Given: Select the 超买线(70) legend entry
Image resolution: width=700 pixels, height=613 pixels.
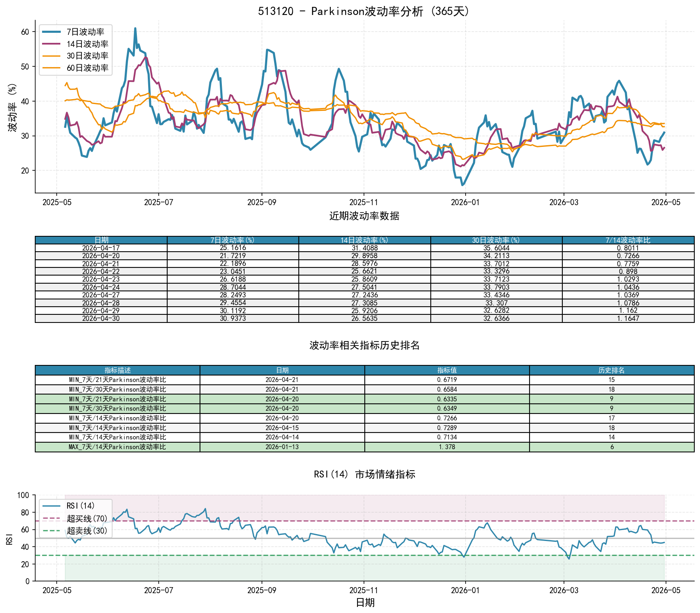Looking at the screenshot, I should tap(75, 518).
